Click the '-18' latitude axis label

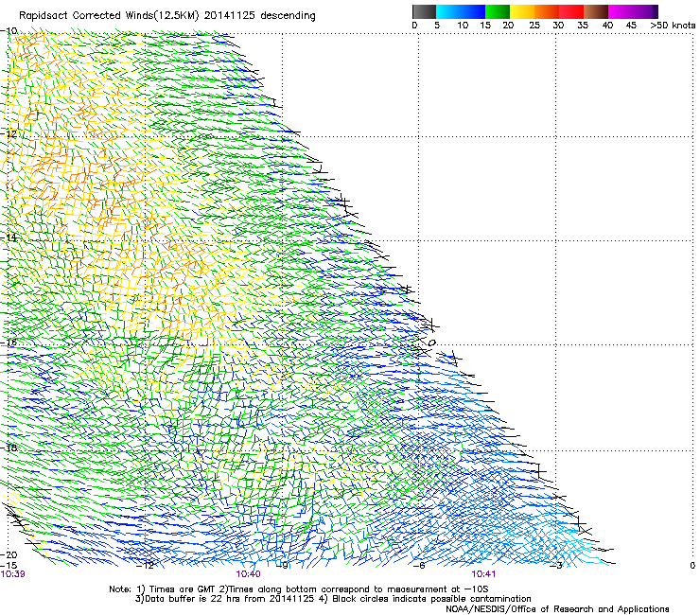click(9, 448)
